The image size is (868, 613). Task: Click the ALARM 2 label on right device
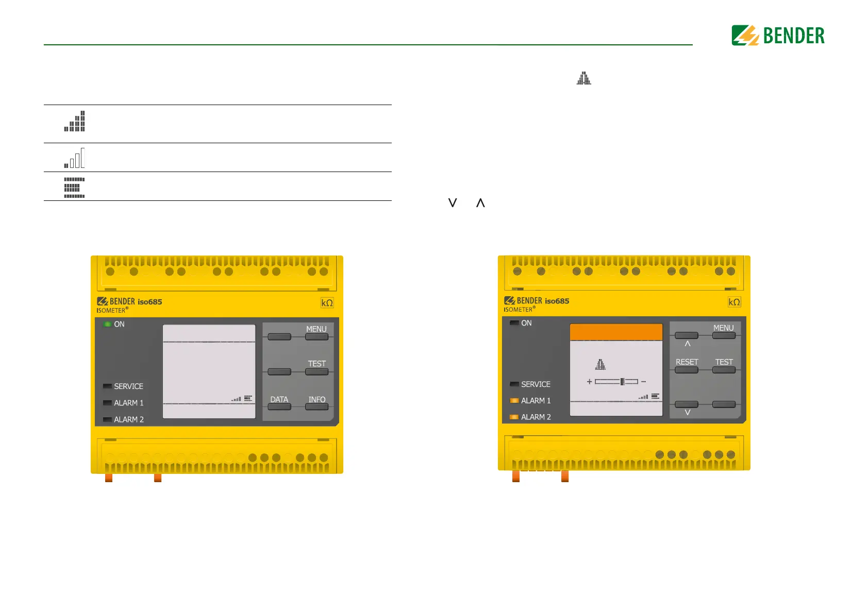pyautogui.click(x=536, y=417)
